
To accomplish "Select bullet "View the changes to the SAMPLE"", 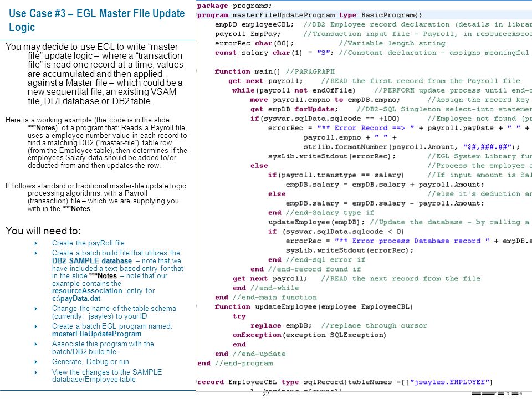I will (107, 372).
